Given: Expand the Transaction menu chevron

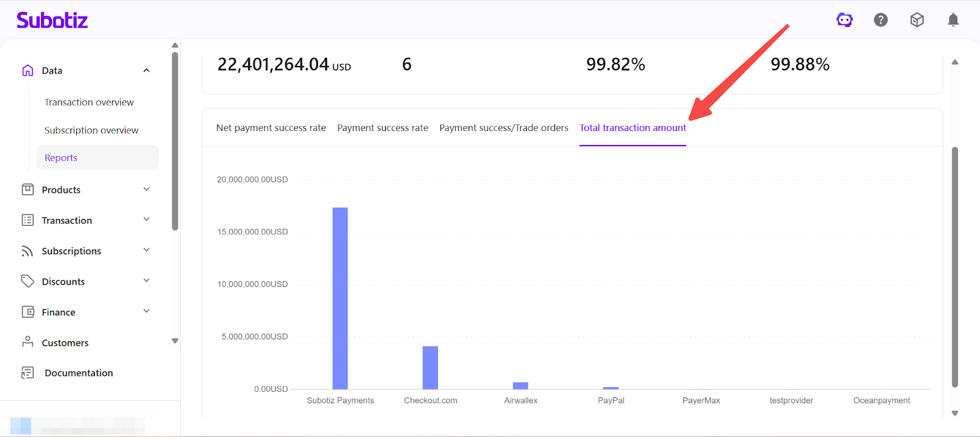Looking at the screenshot, I should click(x=146, y=220).
